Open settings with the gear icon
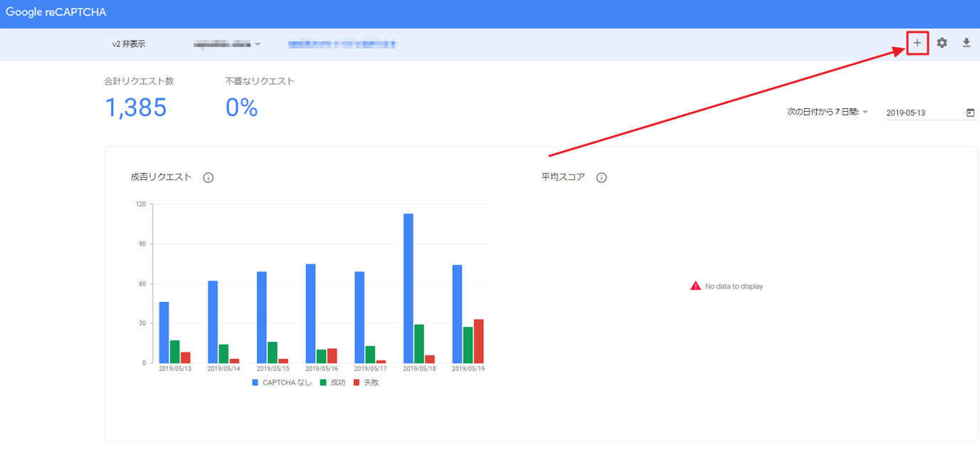 pos(942,43)
